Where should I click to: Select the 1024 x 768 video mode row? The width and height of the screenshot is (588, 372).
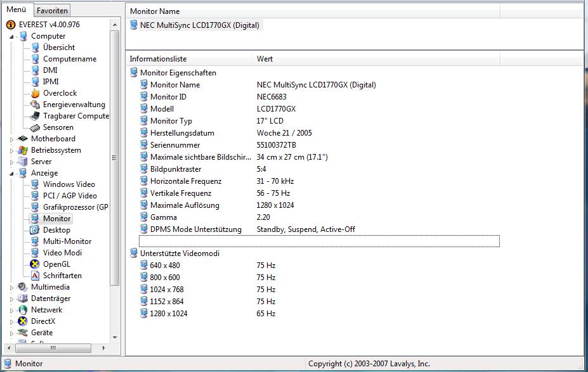tap(320, 290)
